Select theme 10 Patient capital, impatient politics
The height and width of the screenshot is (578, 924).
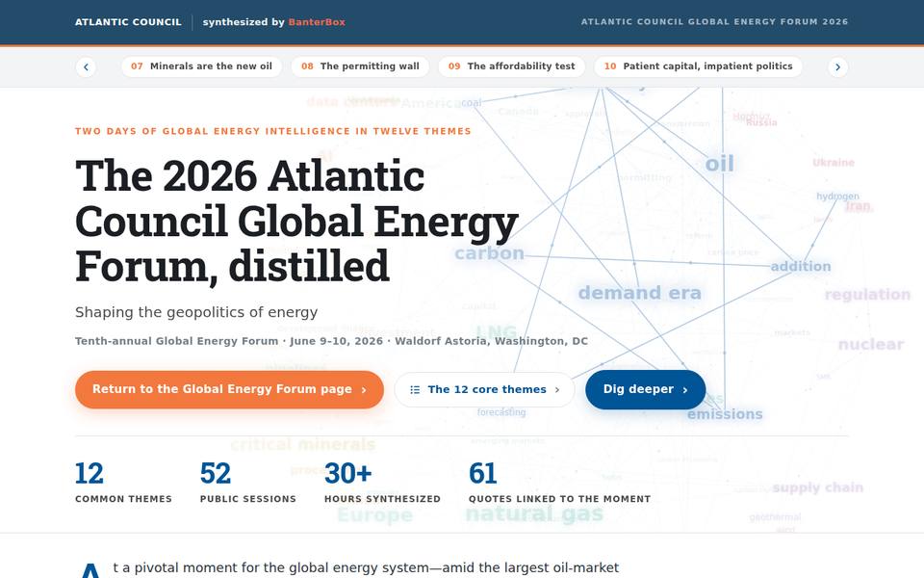point(699,66)
